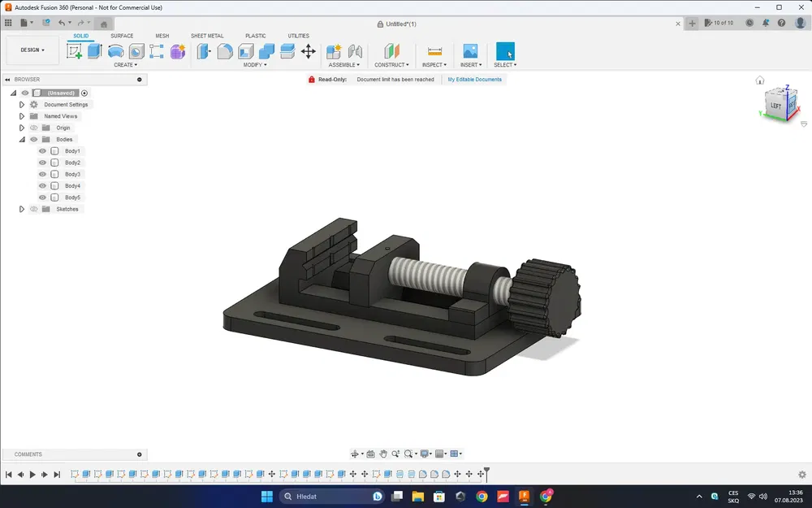Switch to the SHEET METAL tab
Viewport: 812px width, 508px height.
pos(207,36)
